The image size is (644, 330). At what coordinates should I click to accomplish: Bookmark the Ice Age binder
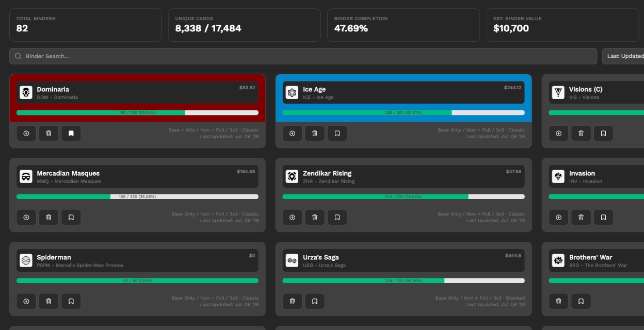coord(337,134)
